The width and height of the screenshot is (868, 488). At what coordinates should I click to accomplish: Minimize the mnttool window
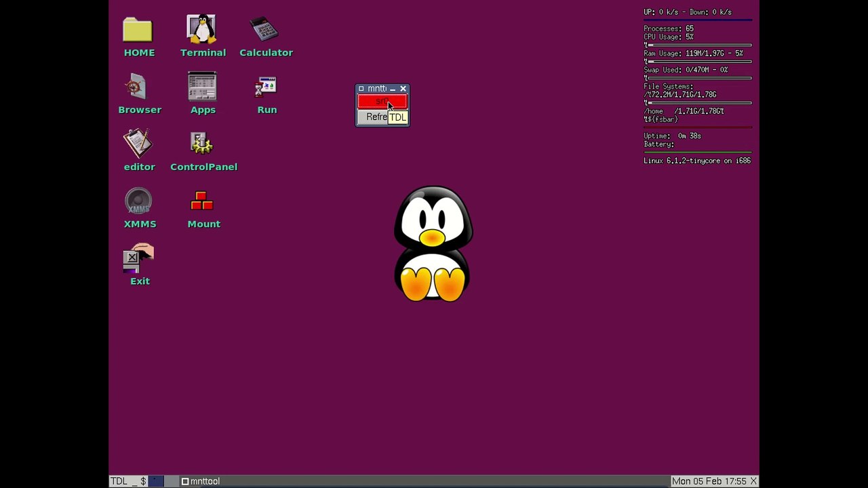(393, 89)
